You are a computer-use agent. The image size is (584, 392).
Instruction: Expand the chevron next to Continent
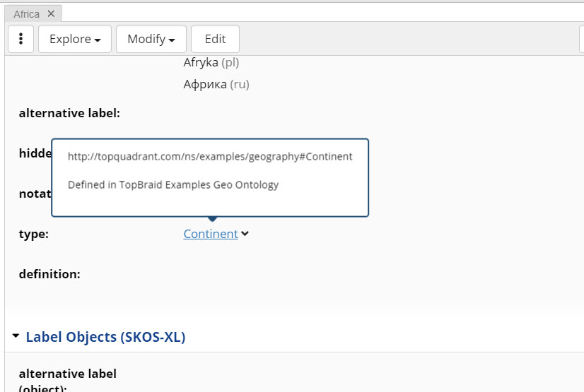(245, 234)
